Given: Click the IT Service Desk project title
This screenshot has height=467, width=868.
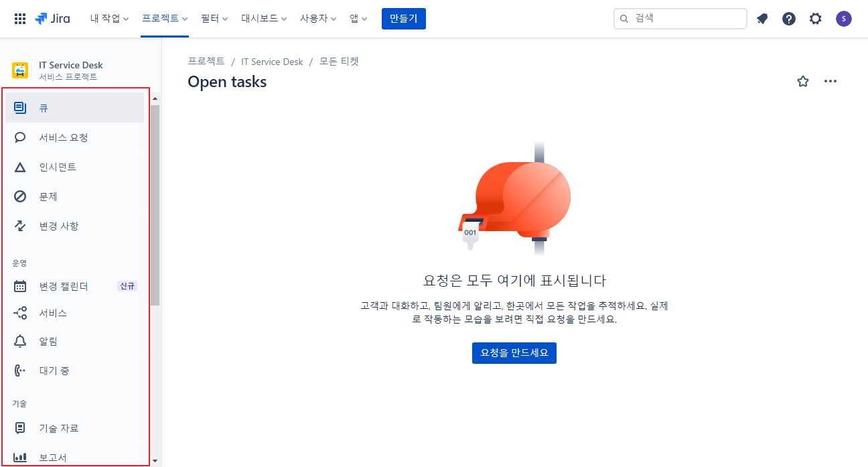Looking at the screenshot, I should (x=71, y=65).
